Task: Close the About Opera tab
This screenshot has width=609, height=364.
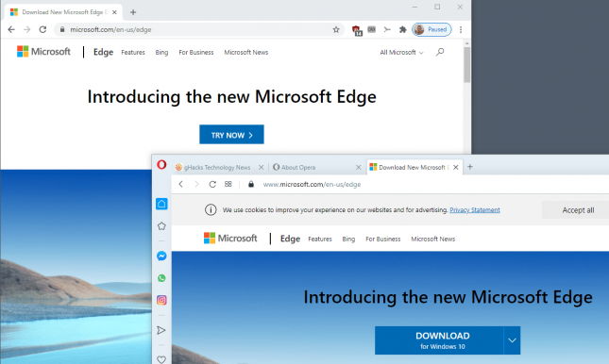Action: [359, 167]
